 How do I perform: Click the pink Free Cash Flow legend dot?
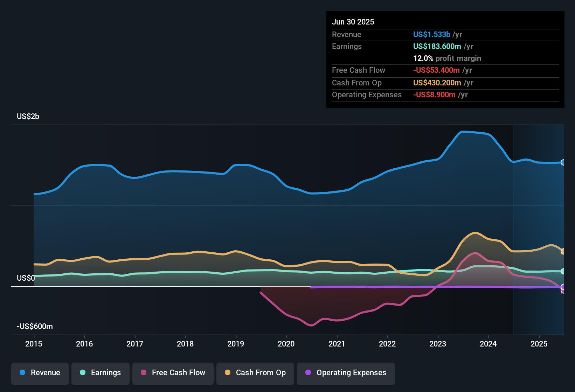click(x=144, y=372)
